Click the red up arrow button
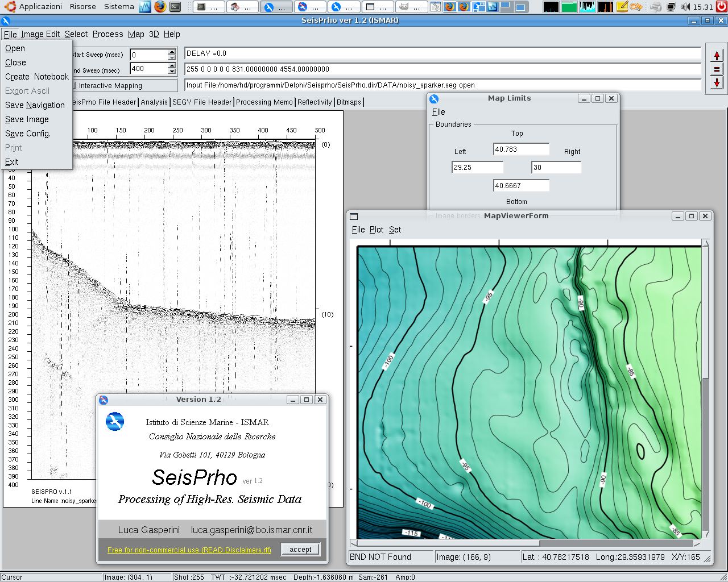This screenshot has height=582, width=728. pos(717,56)
